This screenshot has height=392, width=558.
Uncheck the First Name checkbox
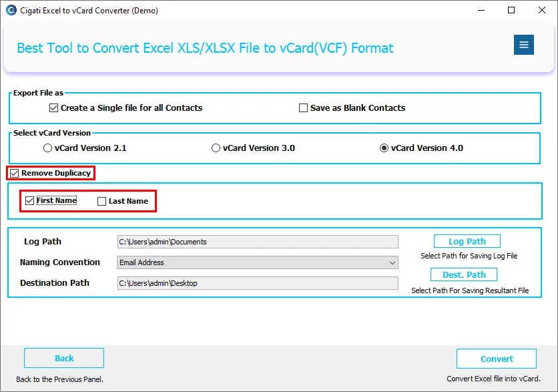(x=29, y=201)
